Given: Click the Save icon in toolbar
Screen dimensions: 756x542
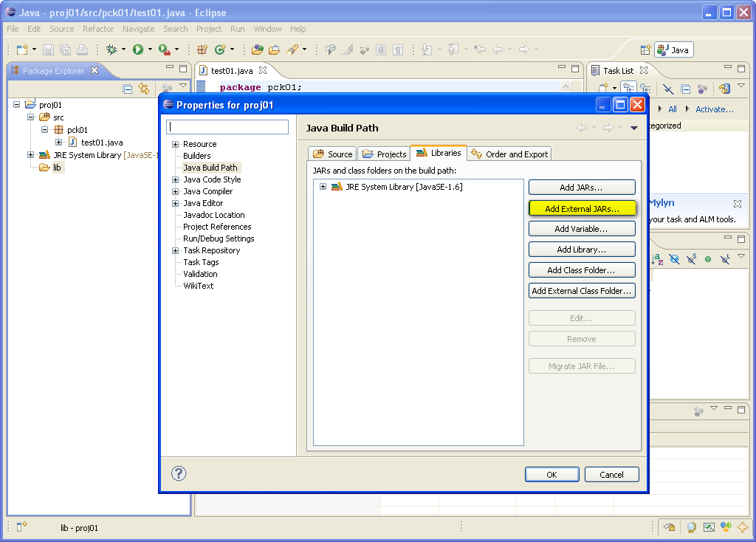Looking at the screenshot, I should coord(48,49).
